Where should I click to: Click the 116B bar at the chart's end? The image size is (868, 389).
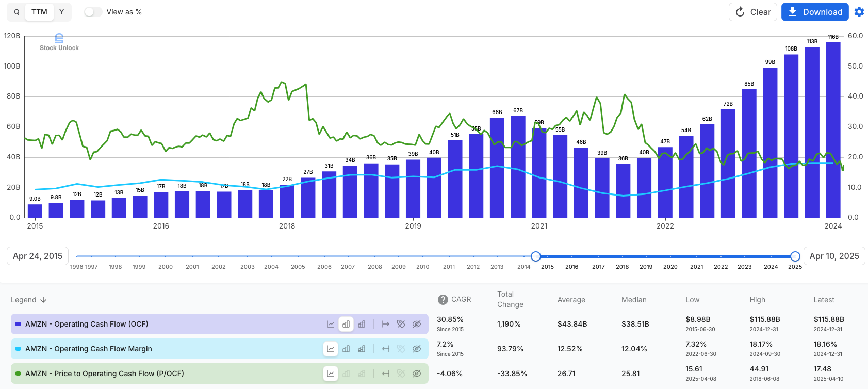833,129
